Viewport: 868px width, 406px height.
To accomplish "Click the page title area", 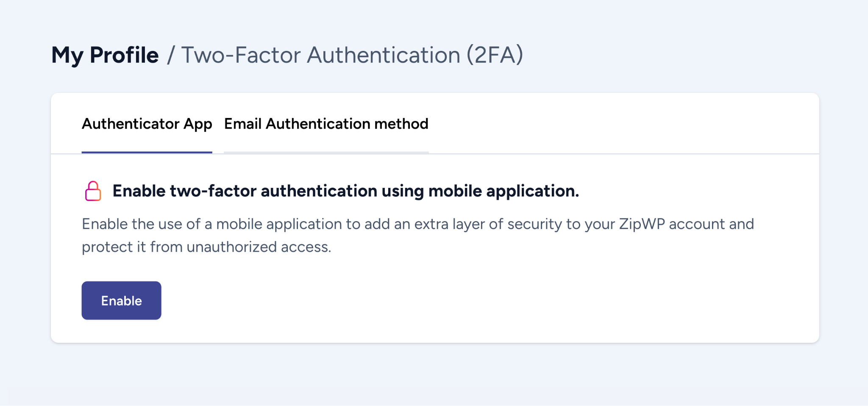I will point(287,54).
